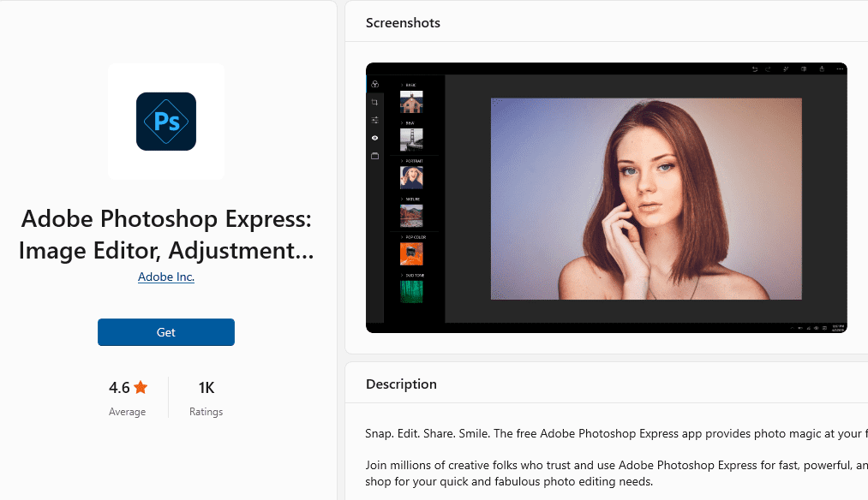Click the 'Snap. Edit. Share. Smile.' description line
This screenshot has height=500, width=868.
pos(616,433)
